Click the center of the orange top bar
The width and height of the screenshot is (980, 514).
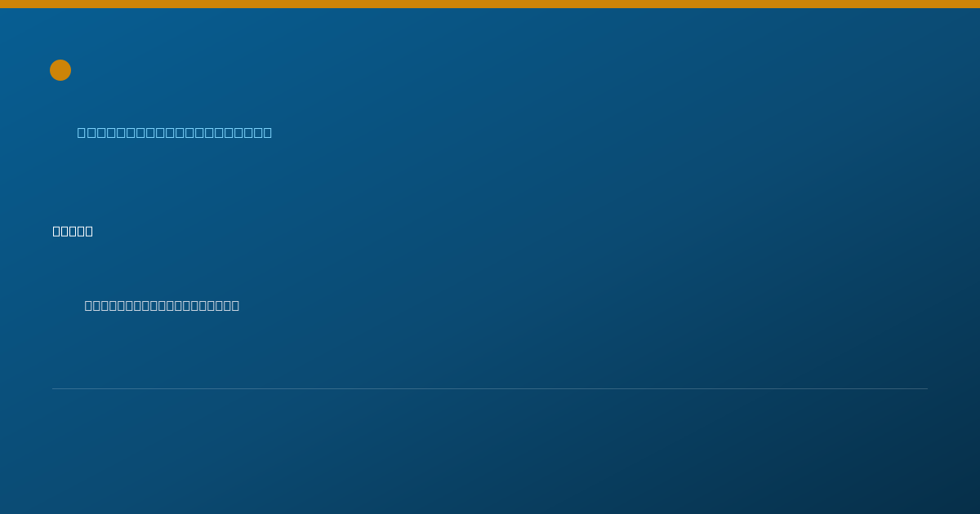pos(490,4)
